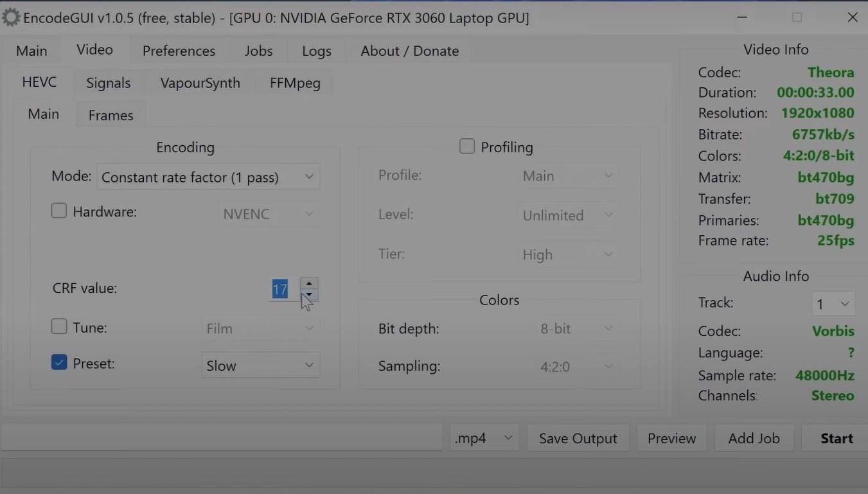Open the .mp4 container format dropdown
868x494 pixels.
pos(483,438)
